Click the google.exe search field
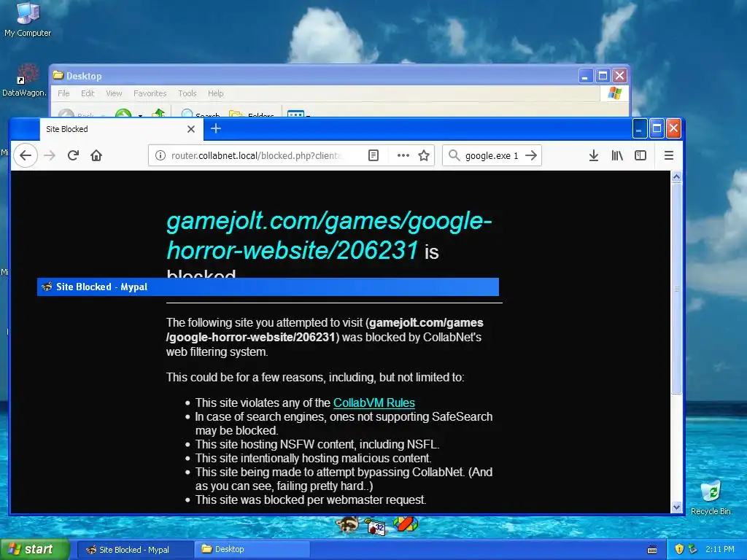Image resolution: width=747 pixels, height=560 pixels. pos(492,156)
